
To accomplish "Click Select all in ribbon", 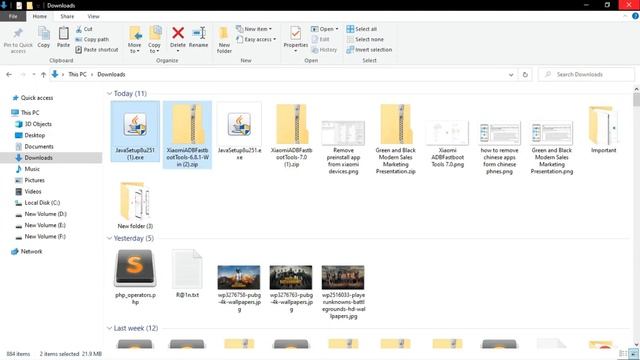I will coord(362,29).
